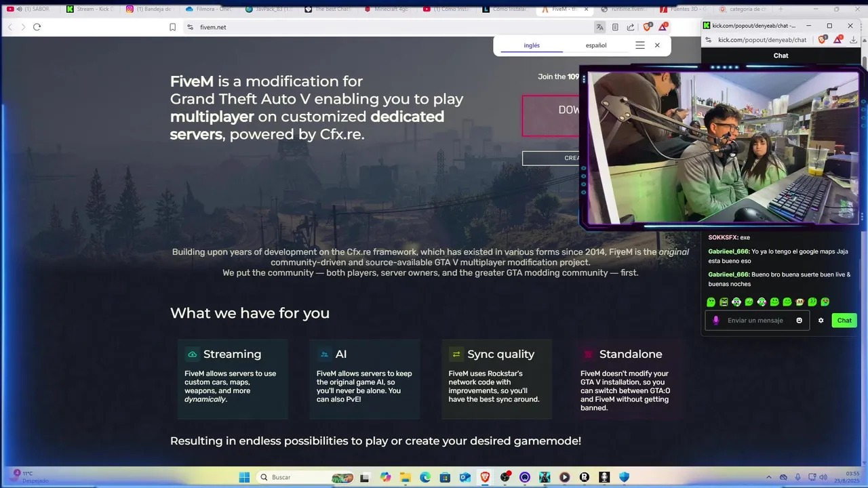Click the translate icon in address bar
Viewport: 868px width, 488px height.
point(599,27)
